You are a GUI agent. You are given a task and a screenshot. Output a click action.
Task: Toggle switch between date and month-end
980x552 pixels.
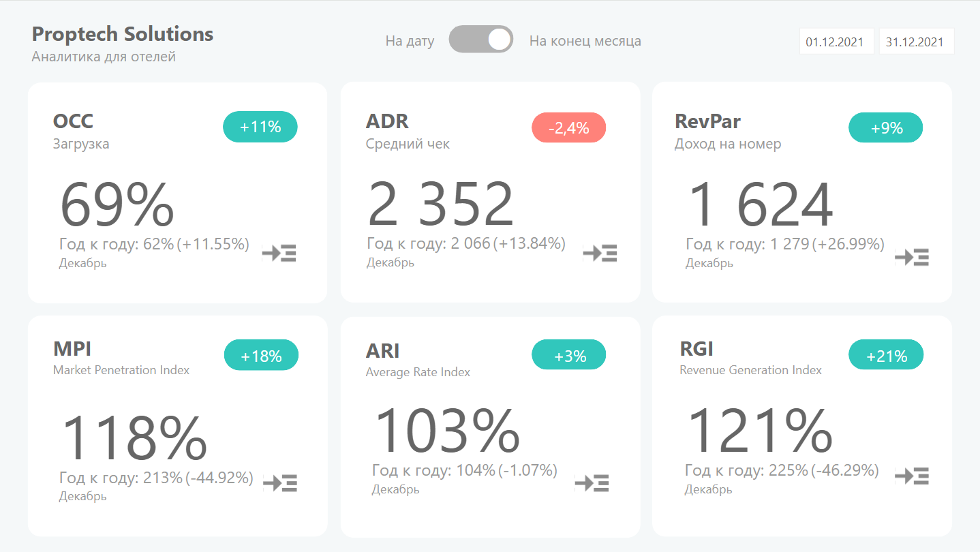click(x=481, y=40)
